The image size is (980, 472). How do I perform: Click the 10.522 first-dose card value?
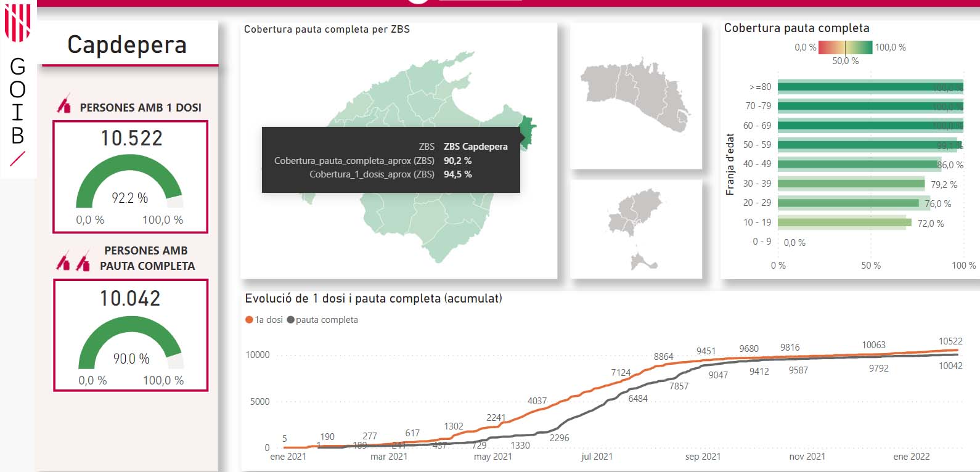(x=131, y=138)
